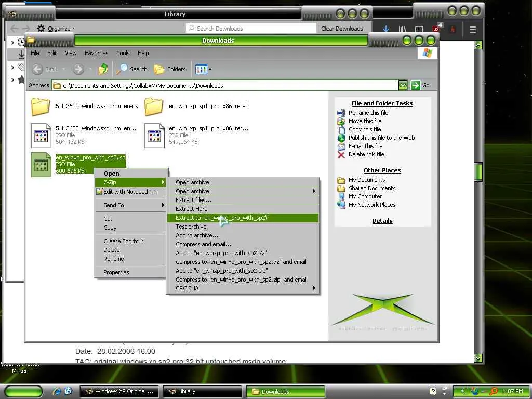Expand the 7-Zip submenu entry
The height and width of the screenshot is (399, 532).
(x=131, y=182)
